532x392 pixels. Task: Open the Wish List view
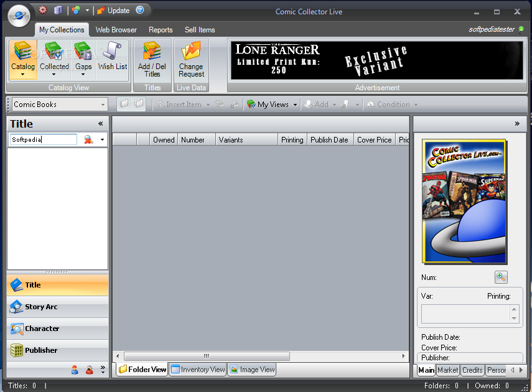pos(112,56)
